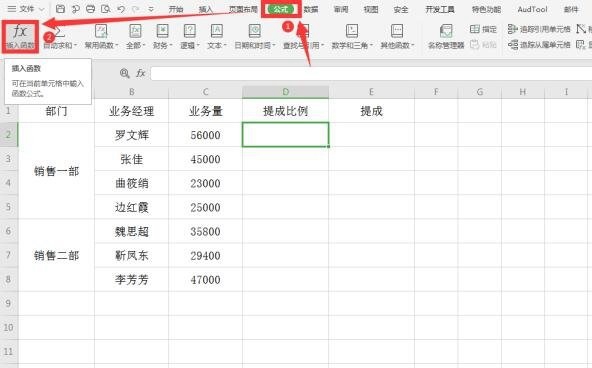Select the merged 销售二部 cell
This screenshot has height=368, width=592.
56,256
